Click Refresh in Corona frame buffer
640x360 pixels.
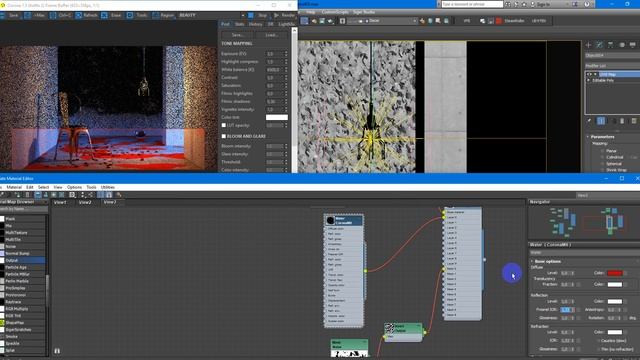point(86,15)
